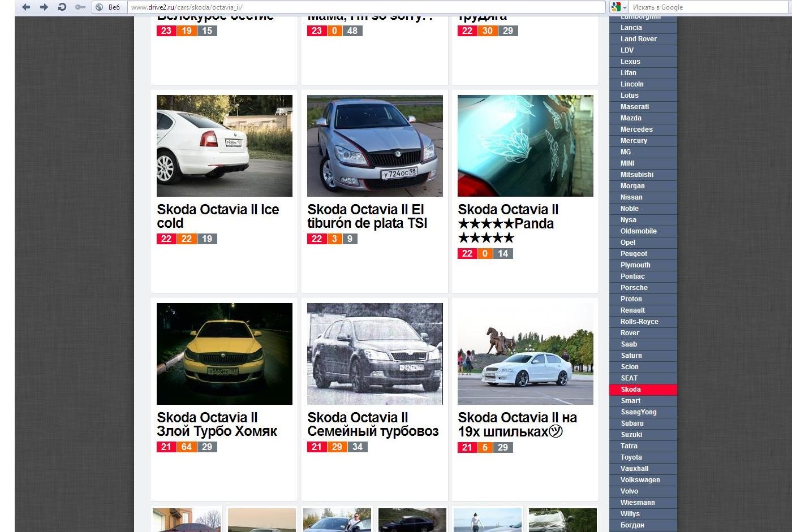This screenshot has width=792, height=532.
Task: Open the Plymouth brand entry
Action: [x=643, y=265]
